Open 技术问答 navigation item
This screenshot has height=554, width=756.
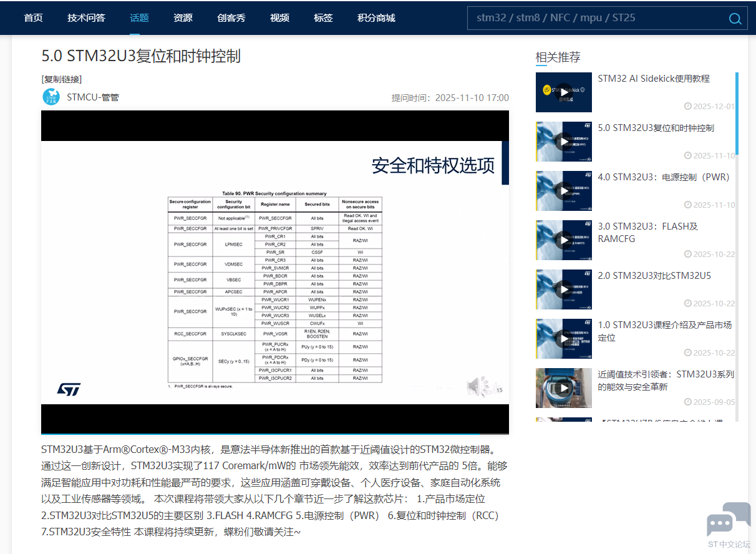coord(86,17)
